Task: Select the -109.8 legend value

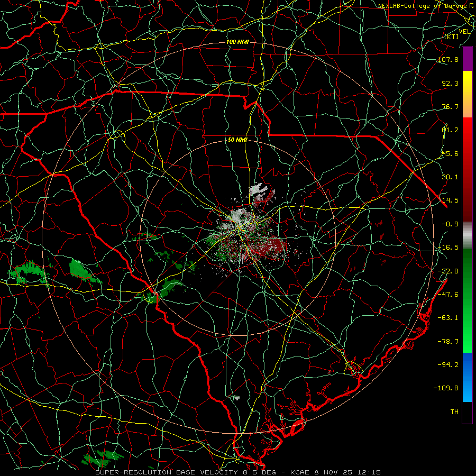Action: (446, 388)
